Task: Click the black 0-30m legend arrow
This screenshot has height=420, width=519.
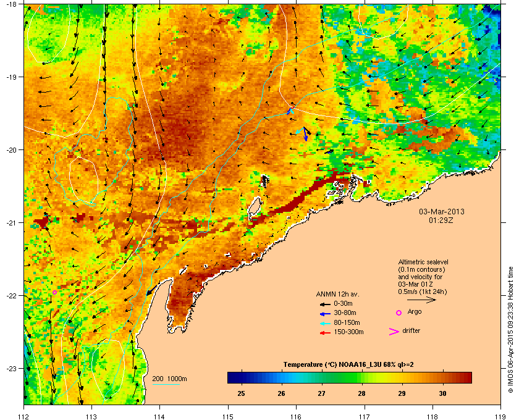Action: click(x=325, y=304)
